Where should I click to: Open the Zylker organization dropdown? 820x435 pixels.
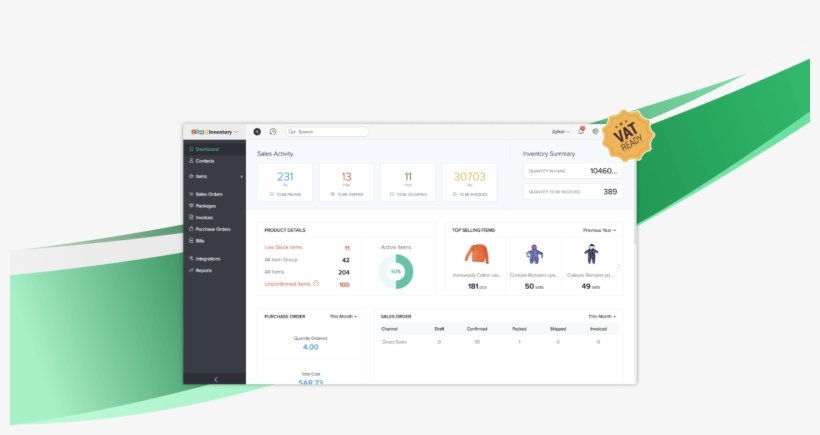(x=561, y=132)
